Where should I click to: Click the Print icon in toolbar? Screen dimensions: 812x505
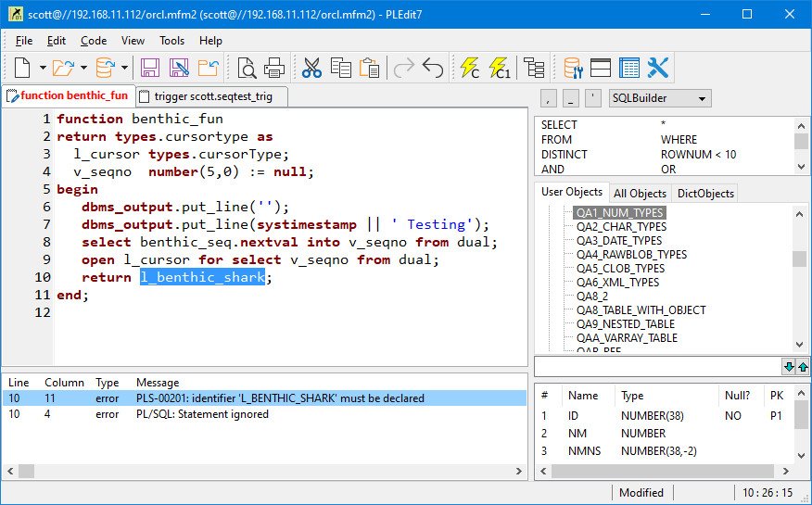pos(274,68)
